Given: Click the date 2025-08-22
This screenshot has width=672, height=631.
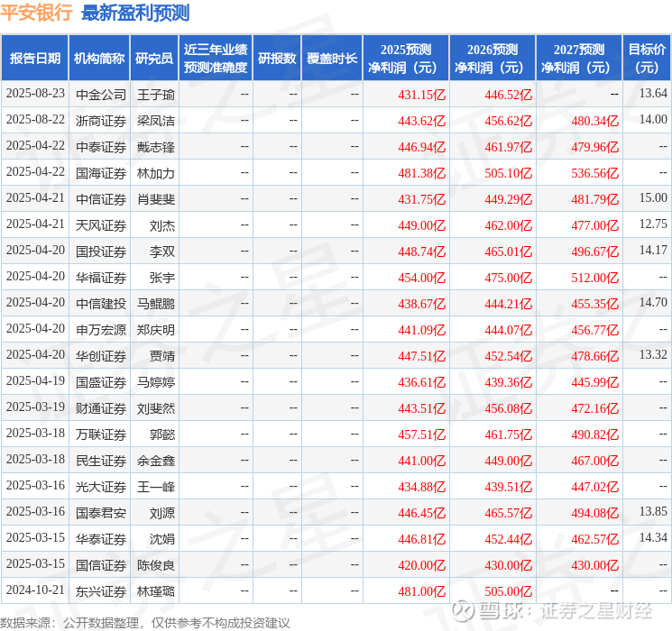Looking at the screenshot, I should (35, 119).
